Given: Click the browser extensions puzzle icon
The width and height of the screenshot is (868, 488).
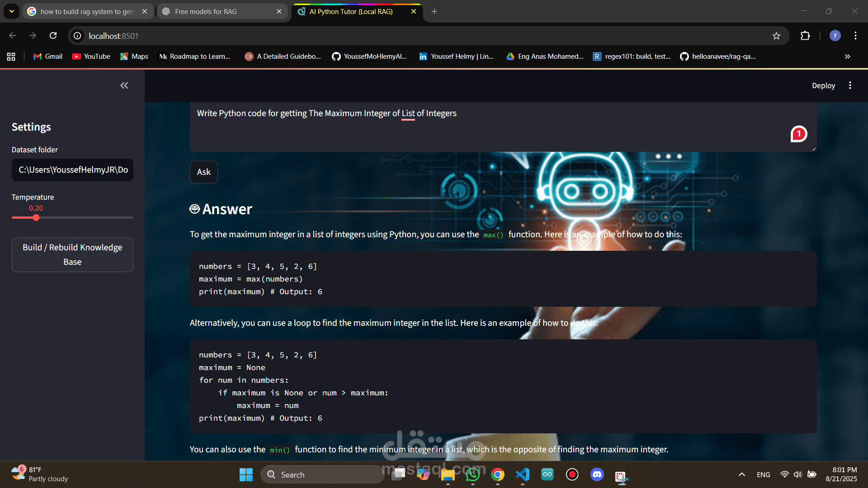Looking at the screenshot, I should [x=805, y=36].
